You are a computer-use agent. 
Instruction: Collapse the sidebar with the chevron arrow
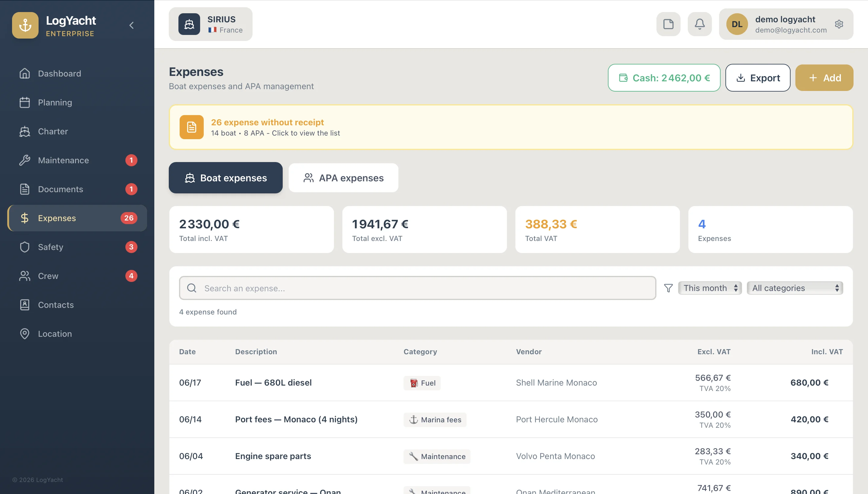click(132, 25)
